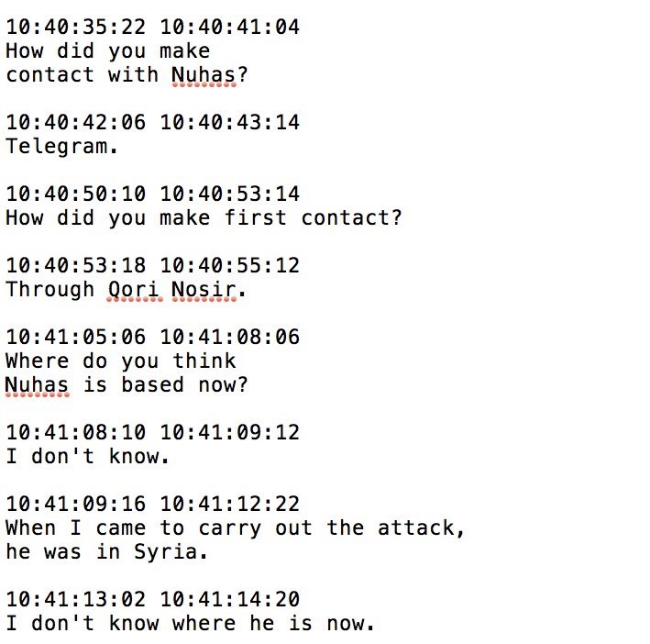Click the timestamp 10:40:55:12
The image size is (650, 644).
pos(229,265)
